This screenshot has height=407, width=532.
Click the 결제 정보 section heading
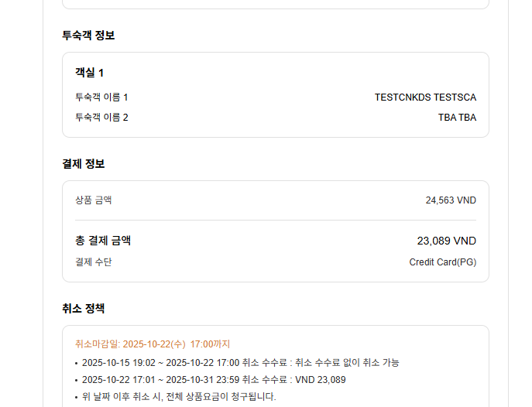(x=83, y=163)
